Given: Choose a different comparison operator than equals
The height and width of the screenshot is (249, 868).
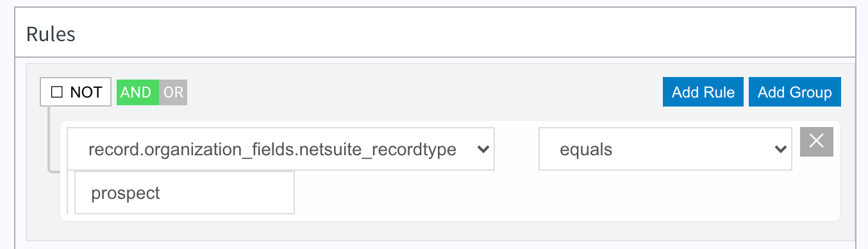Looking at the screenshot, I should 665,149.
